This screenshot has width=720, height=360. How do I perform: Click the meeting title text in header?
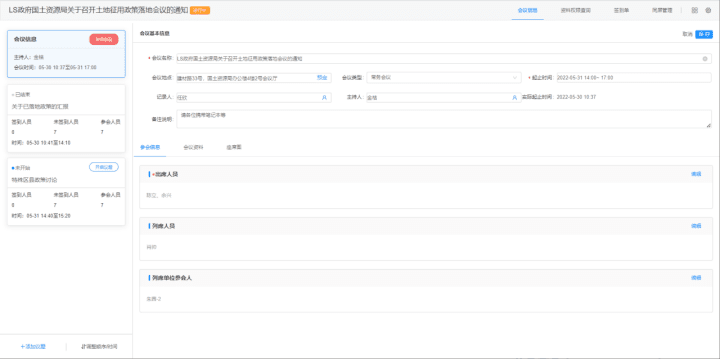[x=98, y=10]
